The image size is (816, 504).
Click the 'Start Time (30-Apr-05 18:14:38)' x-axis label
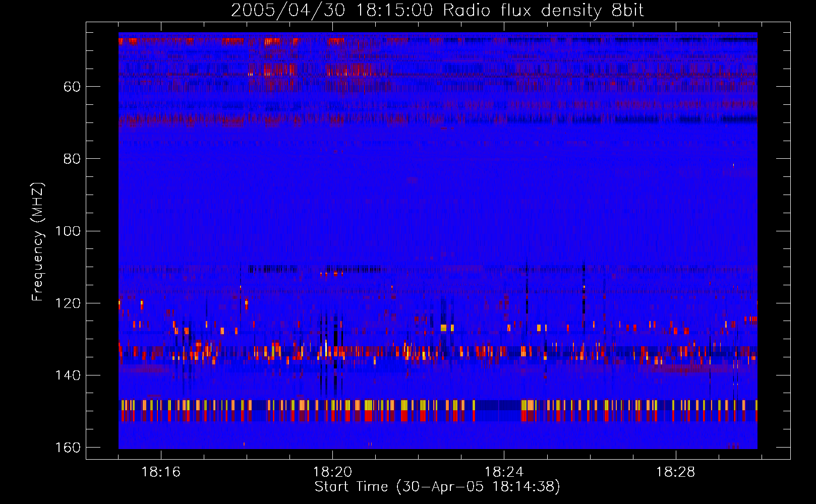click(437, 487)
